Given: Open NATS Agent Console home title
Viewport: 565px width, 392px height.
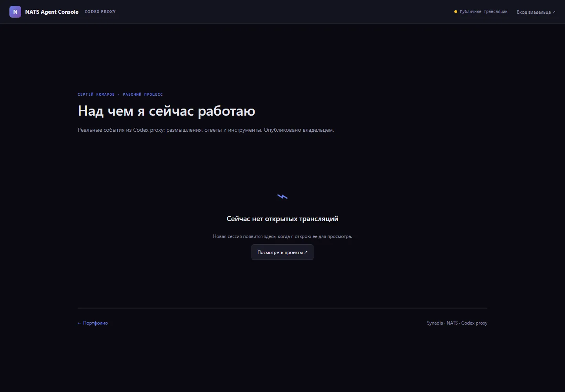Looking at the screenshot, I should pos(52,12).
